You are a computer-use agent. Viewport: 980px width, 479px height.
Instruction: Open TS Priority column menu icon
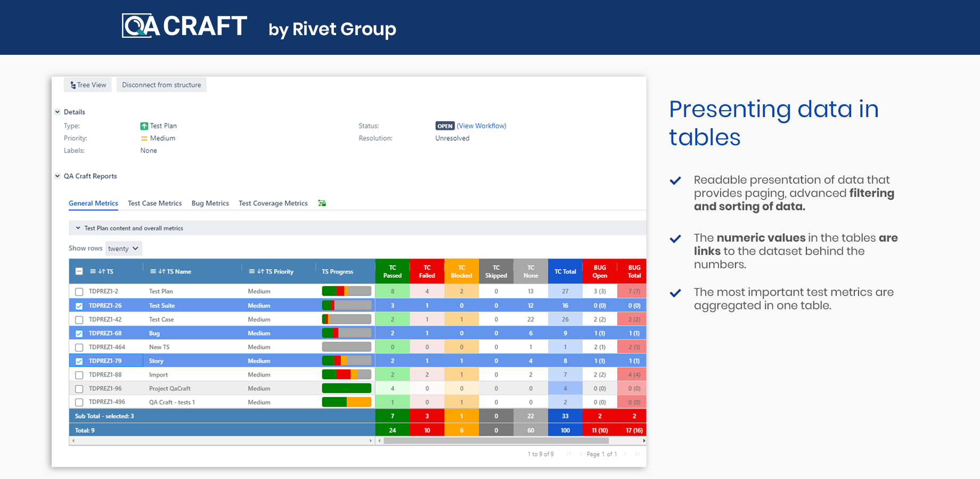pyautogui.click(x=252, y=271)
